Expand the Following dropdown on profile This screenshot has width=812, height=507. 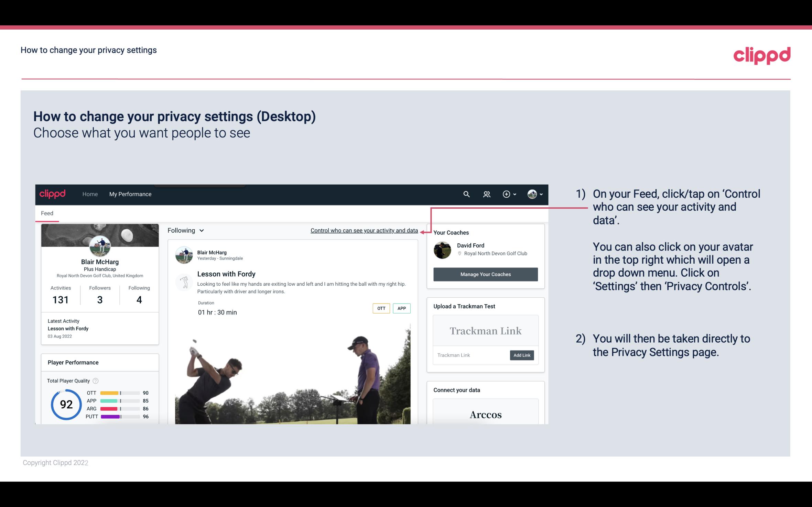click(185, 230)
